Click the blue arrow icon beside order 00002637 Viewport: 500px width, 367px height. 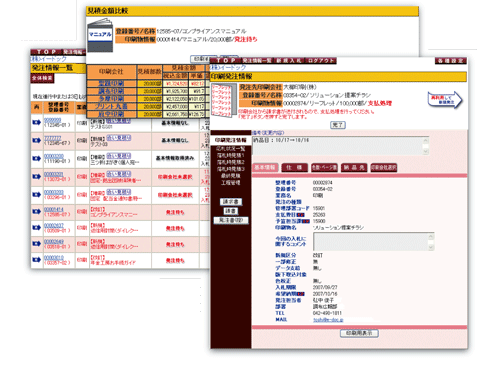coord(37,228)
